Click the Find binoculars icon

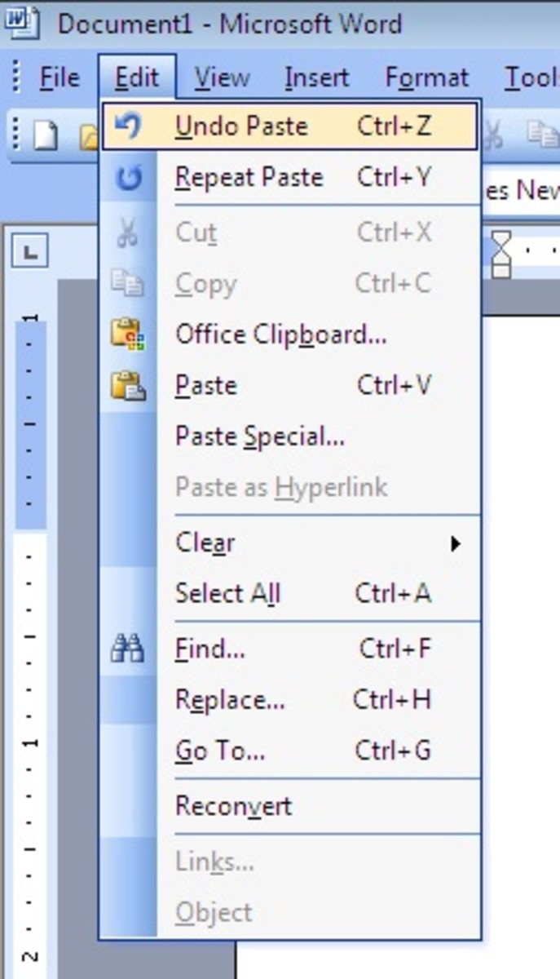point(127,649)
